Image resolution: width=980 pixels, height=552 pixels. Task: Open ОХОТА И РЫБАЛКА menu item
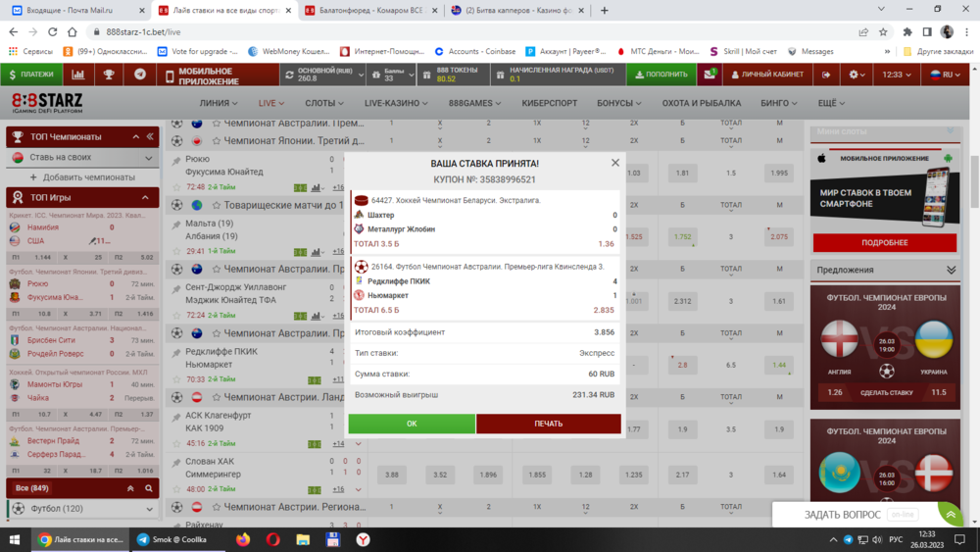point(702,103)
